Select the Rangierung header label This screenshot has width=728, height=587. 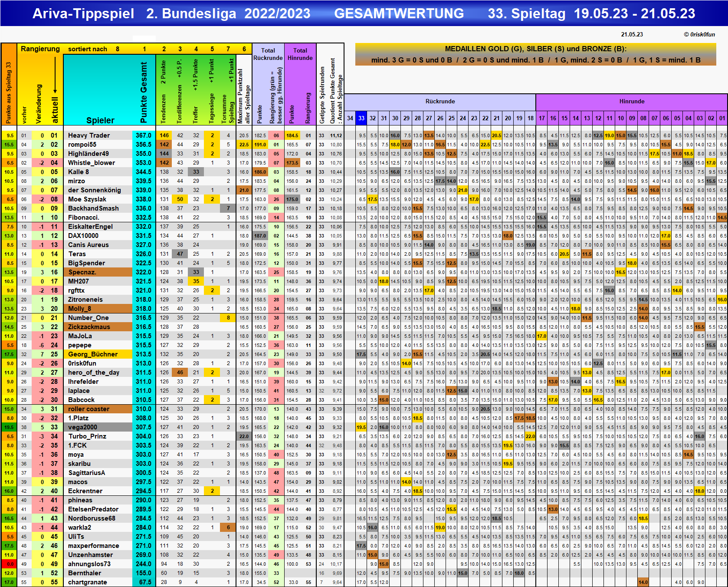40,49
